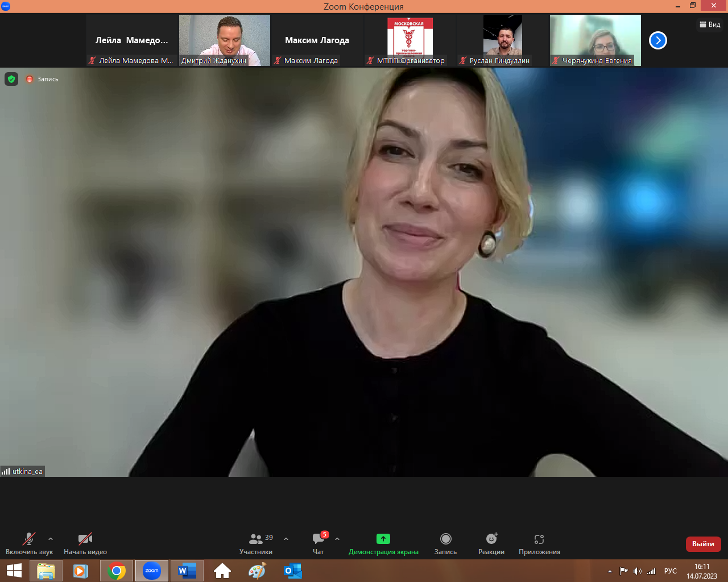The image size is (728, 582).
Task: Open Microsoft Word from the taskbar
Action: pos(187,571)
